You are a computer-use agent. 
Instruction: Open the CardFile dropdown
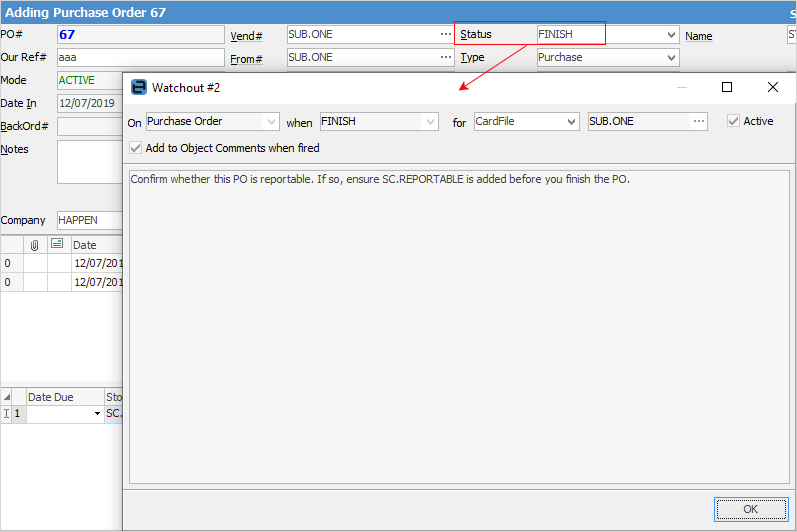coord(571,121)
